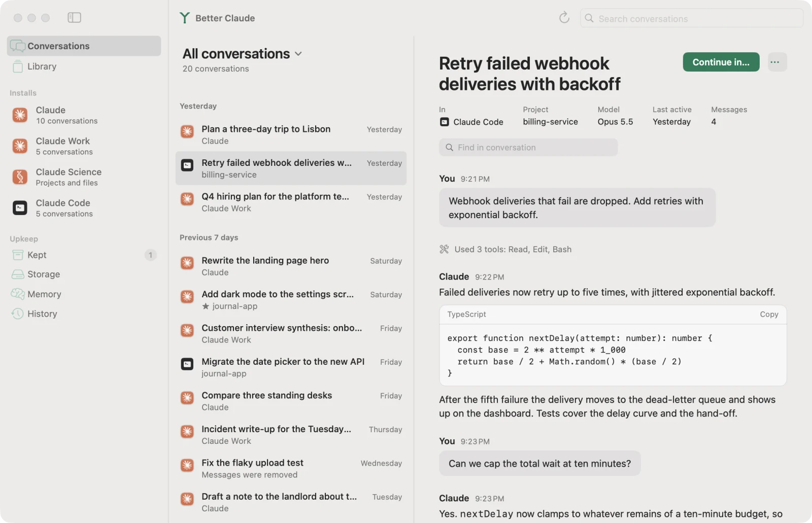Click the Webhook deliveries that fail message bubble

pos(577,208)
